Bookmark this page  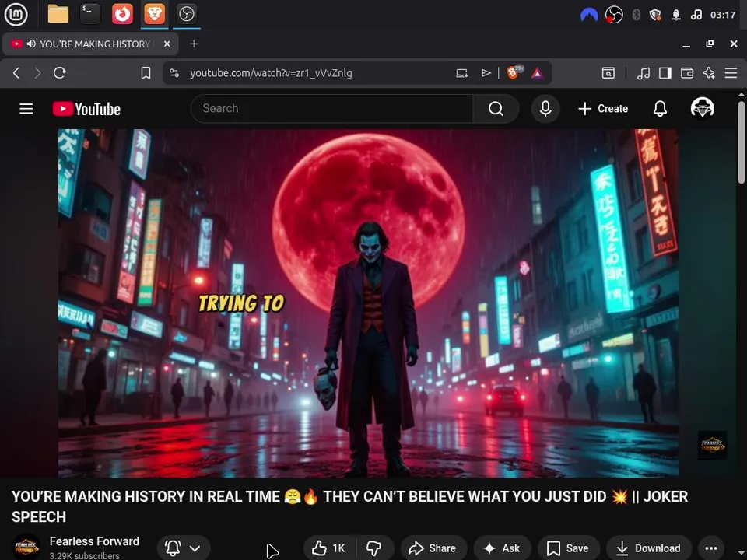coord(146,73)
